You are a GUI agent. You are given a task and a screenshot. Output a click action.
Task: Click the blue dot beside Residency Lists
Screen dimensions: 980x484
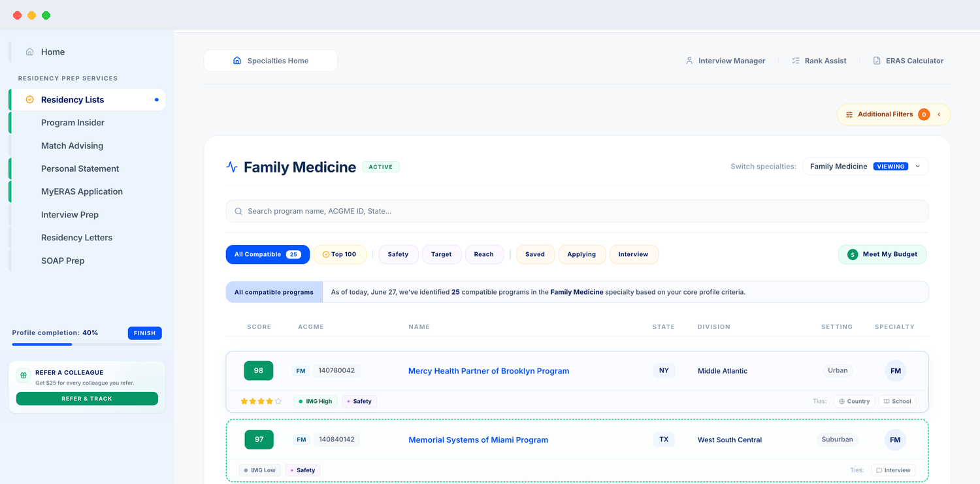156,100
